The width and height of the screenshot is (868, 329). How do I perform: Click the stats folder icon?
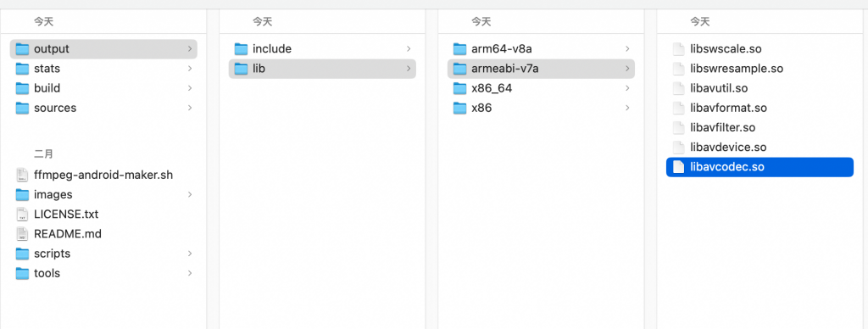[22, 69]
